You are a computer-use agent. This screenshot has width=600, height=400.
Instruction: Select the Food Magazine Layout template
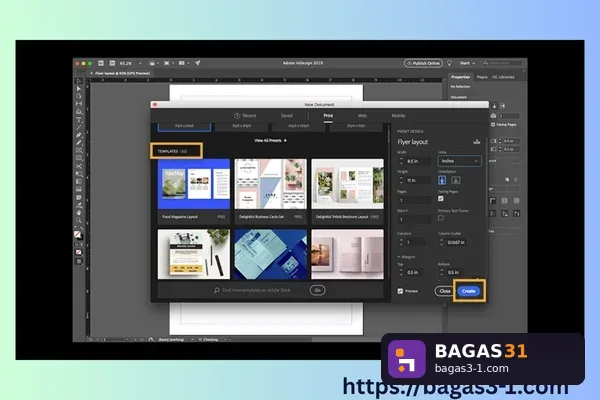[194, 191]
